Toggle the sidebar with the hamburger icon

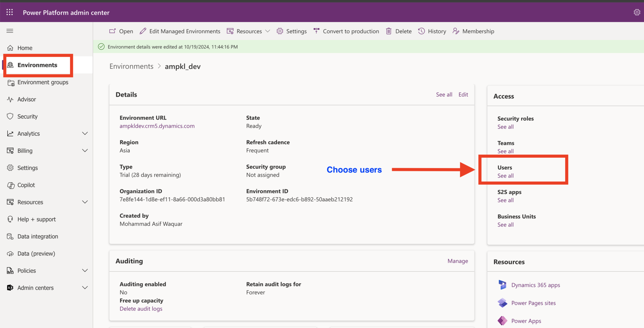tap(10, 31)
